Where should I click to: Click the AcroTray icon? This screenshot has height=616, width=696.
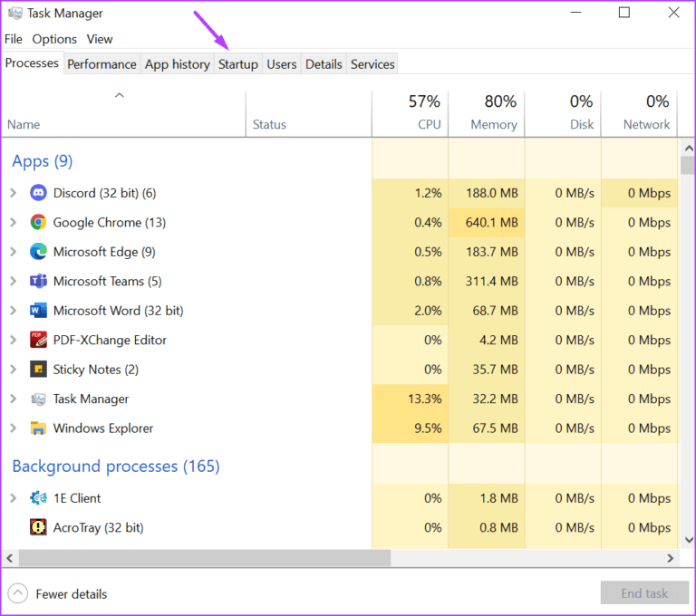click(38, 527)
